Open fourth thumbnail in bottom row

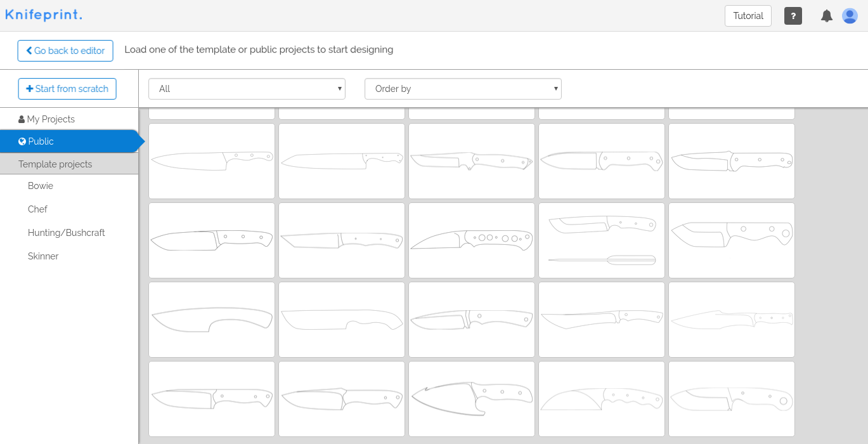click(x=602, y=399)
